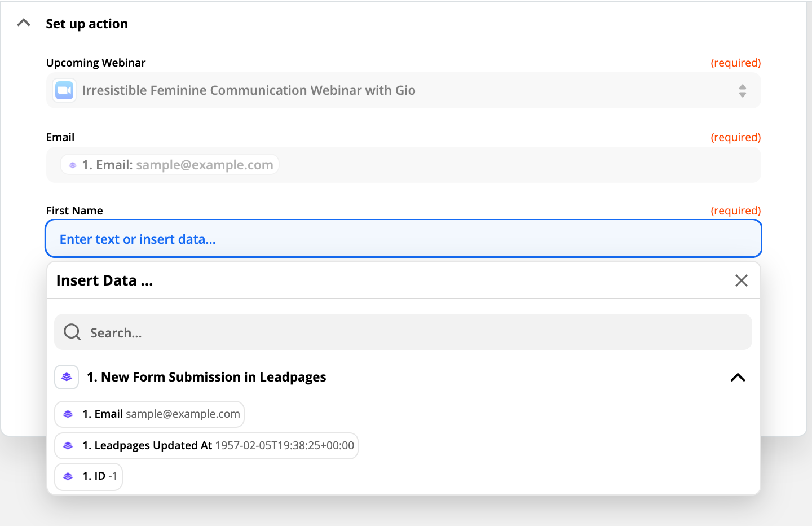Insert the ID -1 data item
812x526 pixels.
(x=89, y=476)
